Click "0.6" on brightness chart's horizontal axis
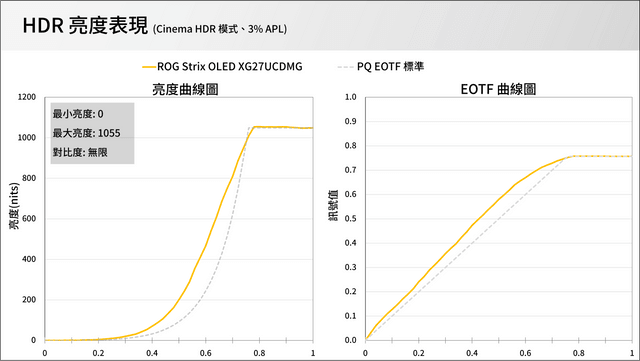 206,353
